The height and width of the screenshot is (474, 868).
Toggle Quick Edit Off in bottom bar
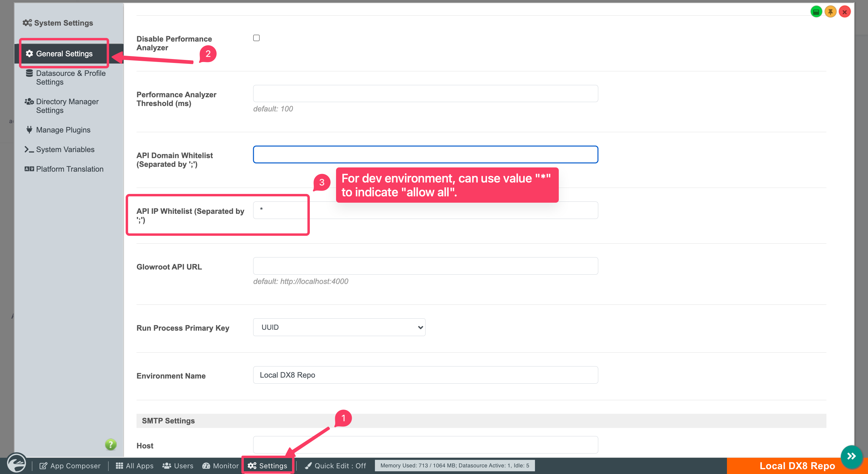pos(336,466)
